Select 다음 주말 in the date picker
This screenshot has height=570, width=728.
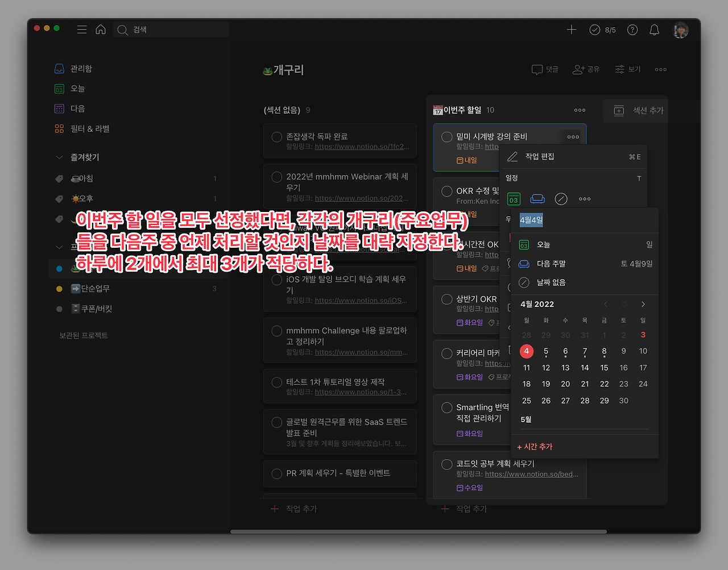coord(585,264)
